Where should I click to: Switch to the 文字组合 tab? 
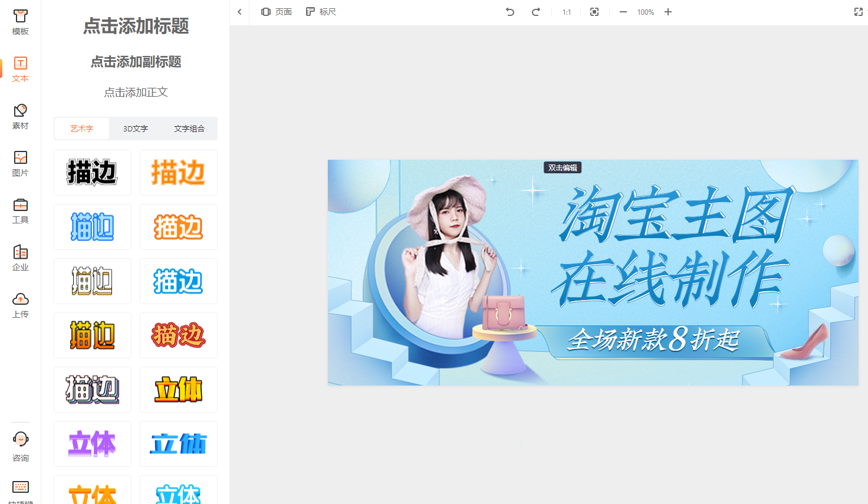click(189, 129)
